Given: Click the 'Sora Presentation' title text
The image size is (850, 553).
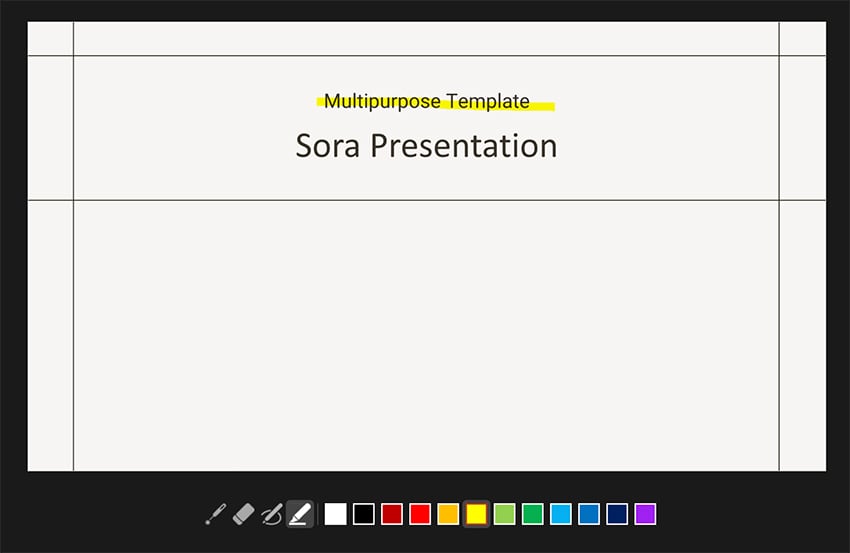Looking at the screenshot, I should tap(426, 146).
